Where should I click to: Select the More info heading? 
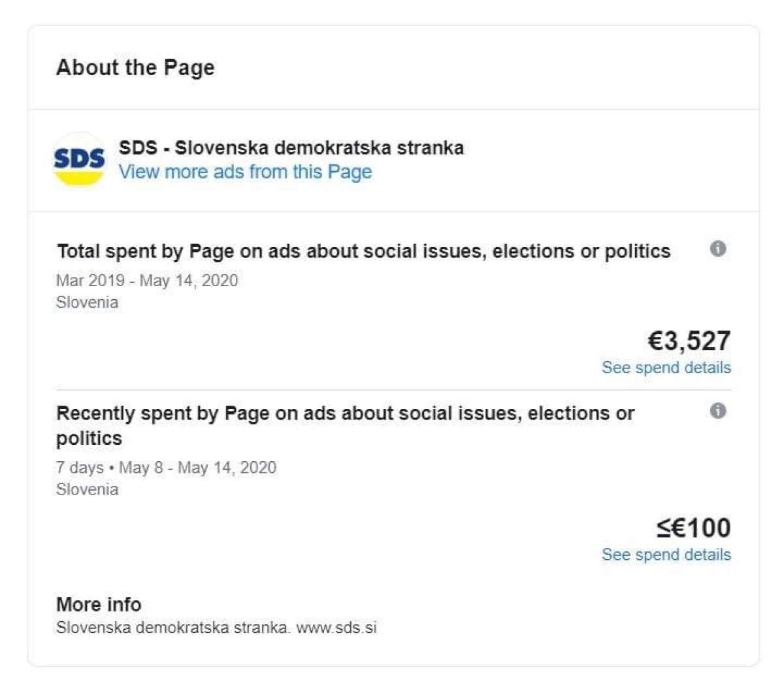coord(99,604)
